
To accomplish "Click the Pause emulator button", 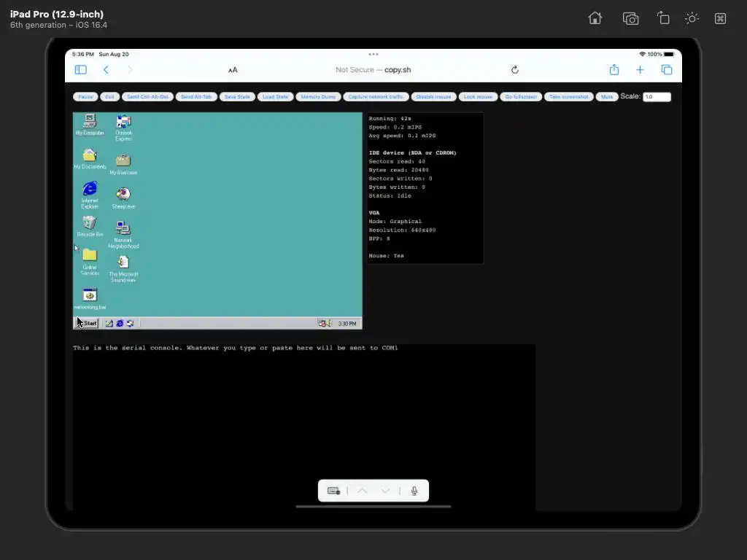I will (85, 97).
